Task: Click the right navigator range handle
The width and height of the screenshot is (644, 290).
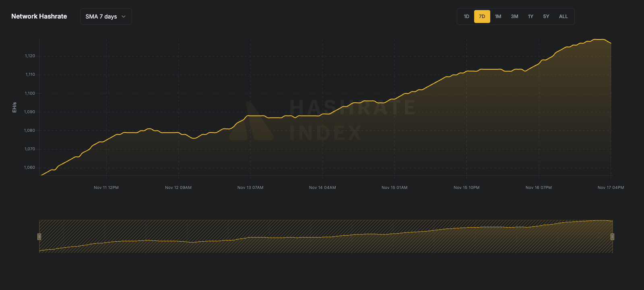Action: (x=612, y=236)
